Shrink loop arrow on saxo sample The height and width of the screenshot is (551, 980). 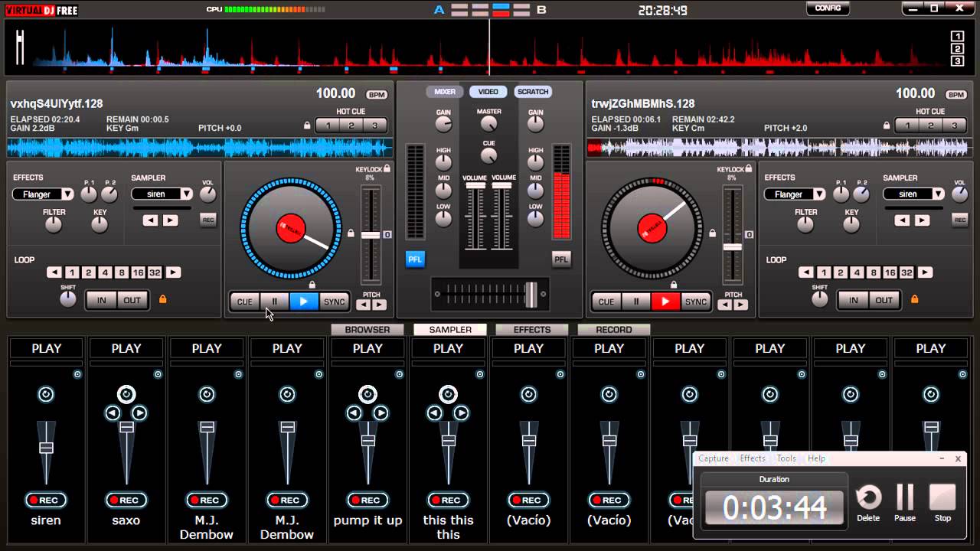[x=113, y=413]
